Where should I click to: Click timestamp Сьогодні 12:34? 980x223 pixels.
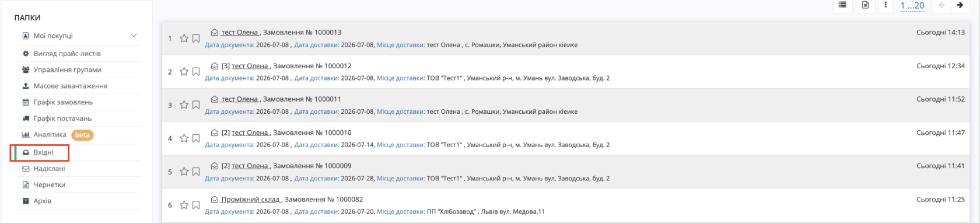coord(940,66)
